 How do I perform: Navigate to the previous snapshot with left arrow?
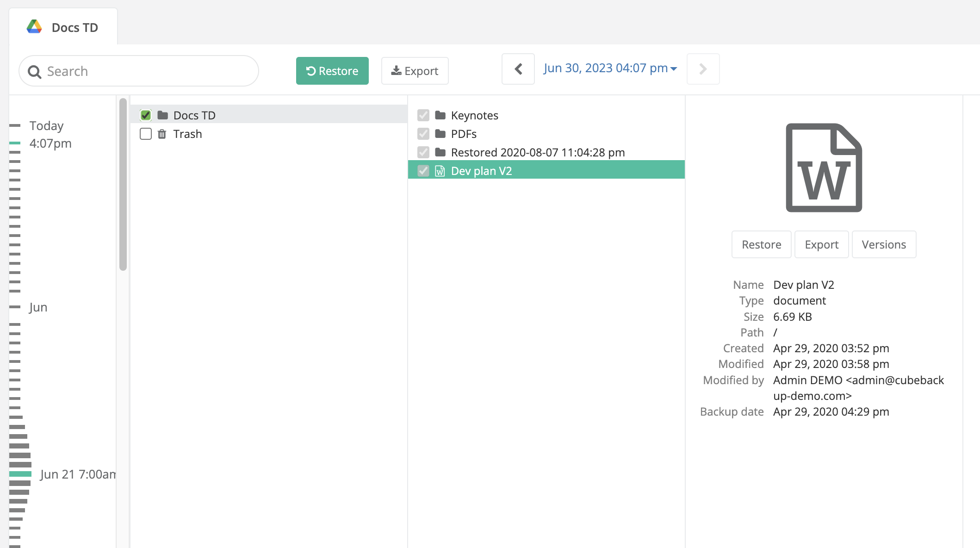[x=518, y=69]
